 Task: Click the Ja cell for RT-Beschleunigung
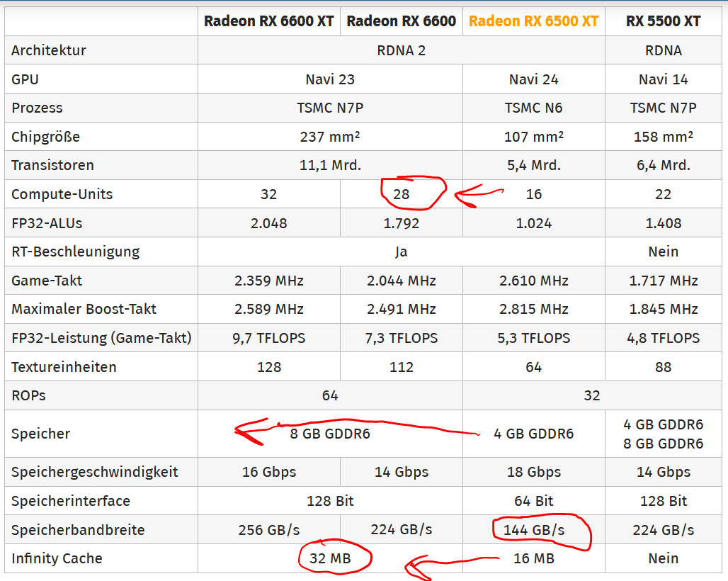(x=401, y=252)
